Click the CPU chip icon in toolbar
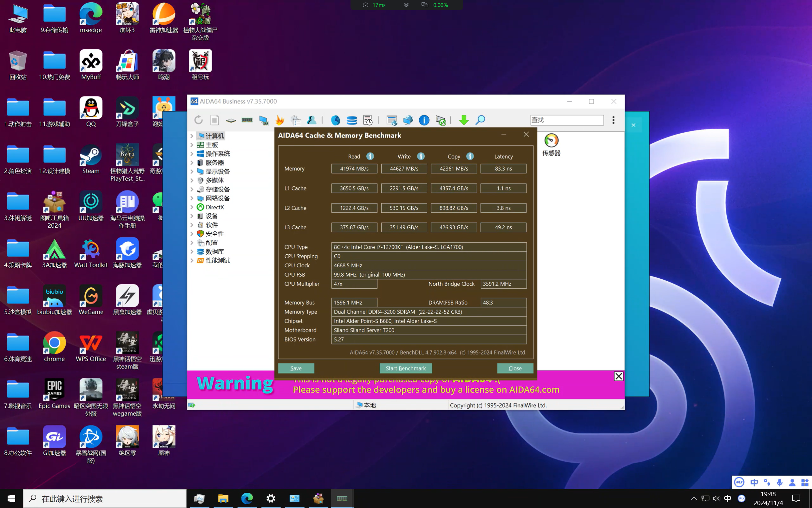 pos(231,120)
